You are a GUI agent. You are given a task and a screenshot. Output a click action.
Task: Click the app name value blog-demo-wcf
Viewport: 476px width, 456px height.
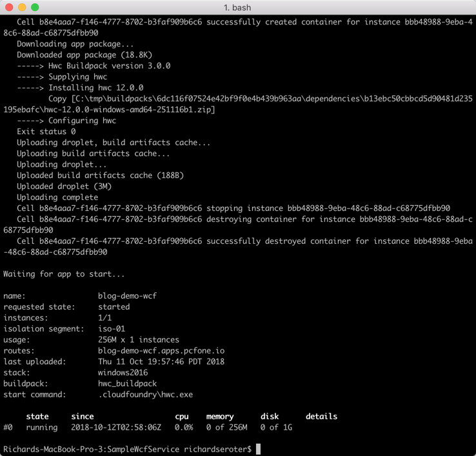pyautogui.click(x=127, y=296)
